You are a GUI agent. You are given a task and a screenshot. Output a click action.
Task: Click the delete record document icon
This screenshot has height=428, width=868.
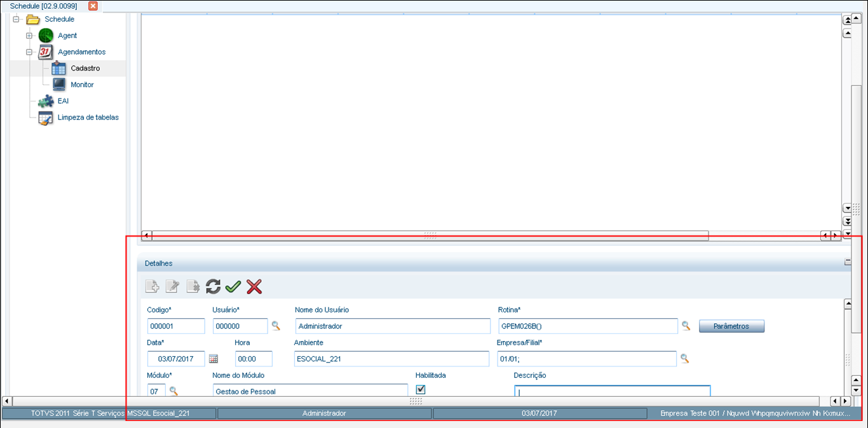193,286
